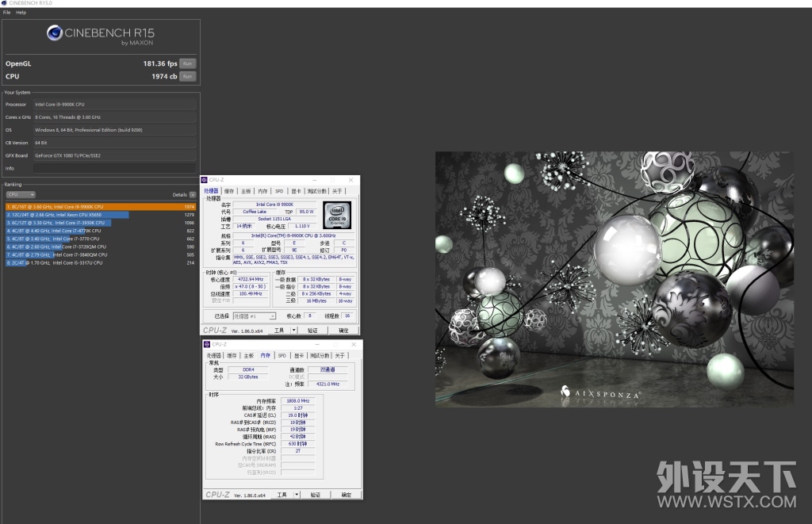Open SPD tab in upper CPU-Z window
Image resolution: width=812 pixels, height=524 pixels.
pyautogui.click(x=279, y=191)
